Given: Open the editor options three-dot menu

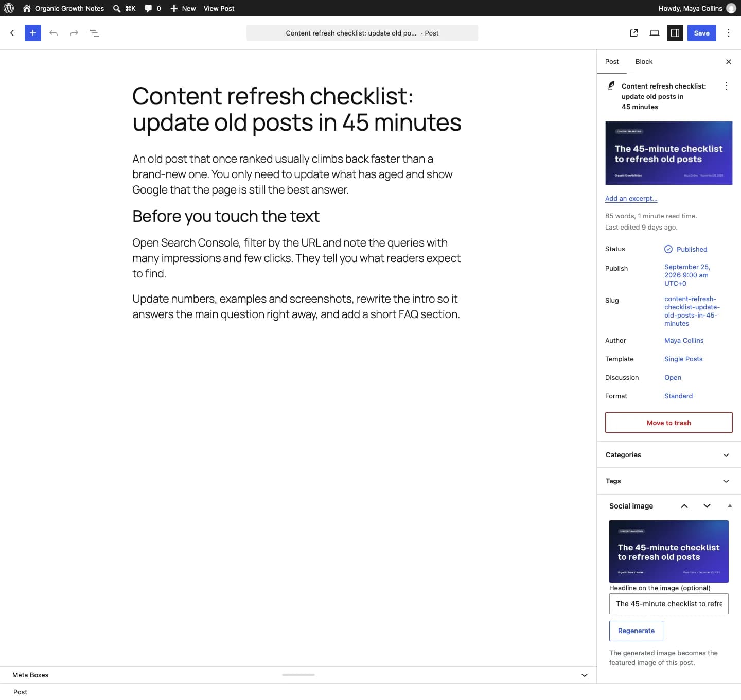Looking at the screenshot, I should [729, 33].
